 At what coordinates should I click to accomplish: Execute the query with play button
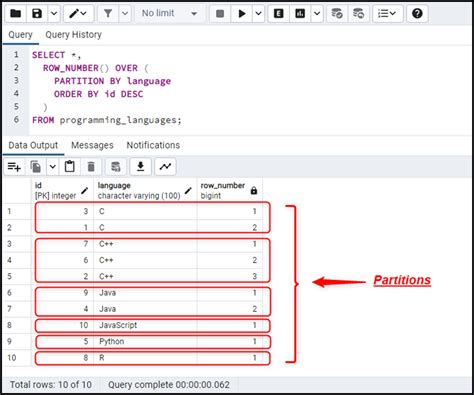242,14
